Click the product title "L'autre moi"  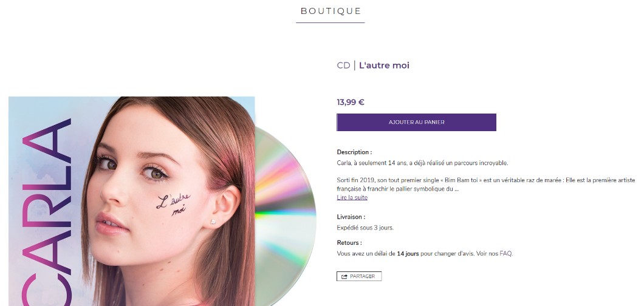pos(384,65)
